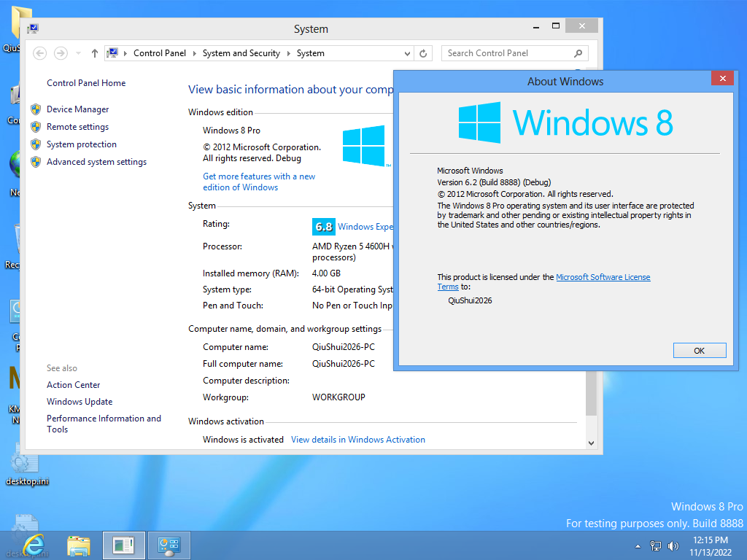Click the taskbar clock showing 12:15 PM
This screenshot has height=560, width=747.
(711, 546)
